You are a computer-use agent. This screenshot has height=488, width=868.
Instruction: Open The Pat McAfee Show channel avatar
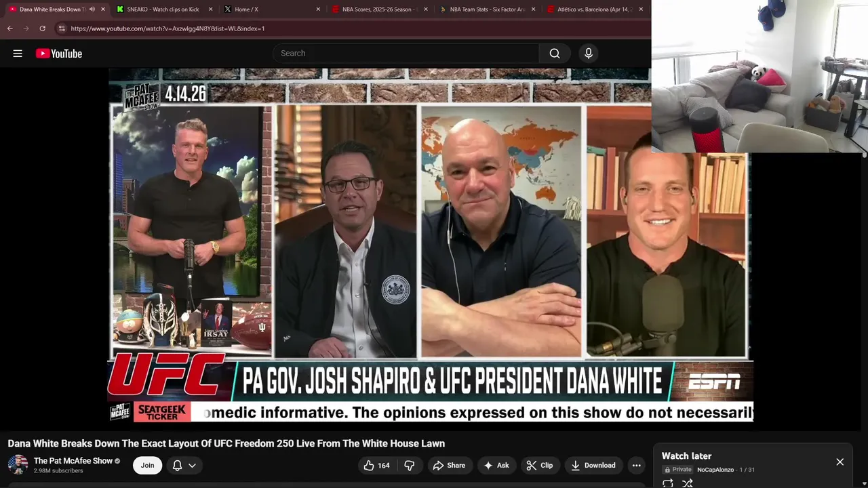tap(18, 465)
